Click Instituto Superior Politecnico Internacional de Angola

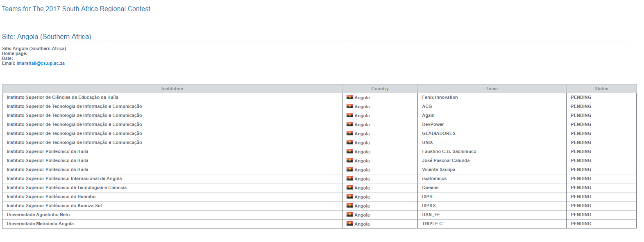pos(64,178)
